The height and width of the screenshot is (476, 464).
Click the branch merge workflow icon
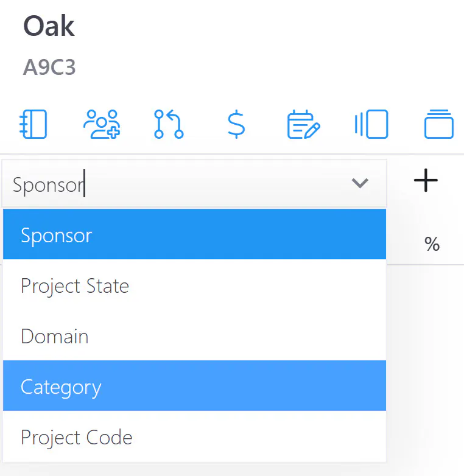tap(169, 124)
